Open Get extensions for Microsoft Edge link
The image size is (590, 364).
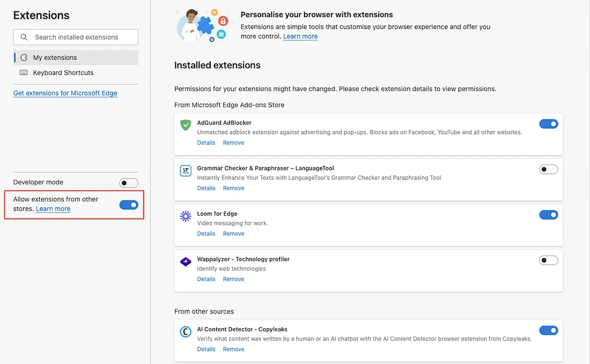65,93
